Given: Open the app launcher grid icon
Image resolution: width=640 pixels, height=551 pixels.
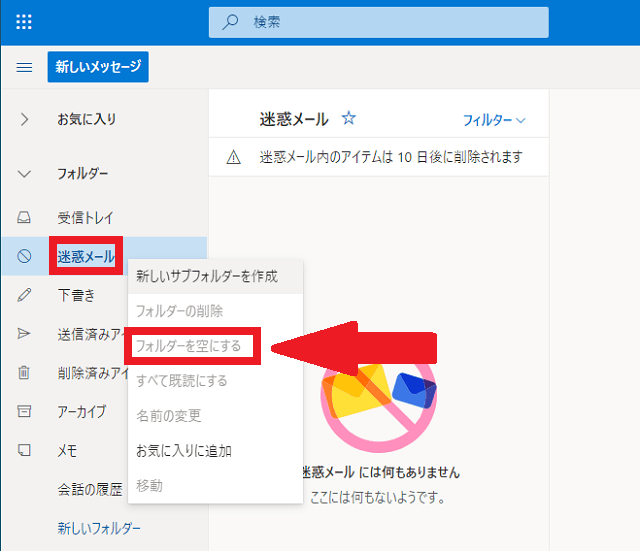Looking at the screenshot, I should [24, 22].
